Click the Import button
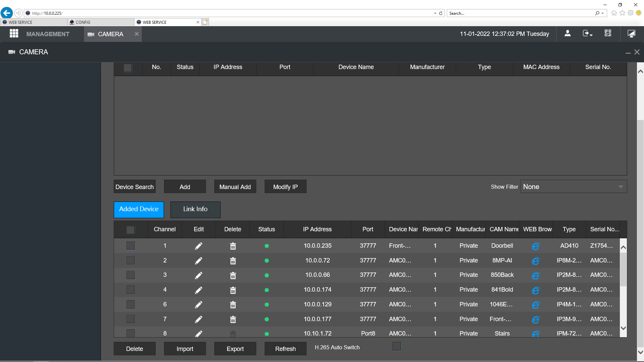Screen dimensions: 644x362 coord(185,349)
